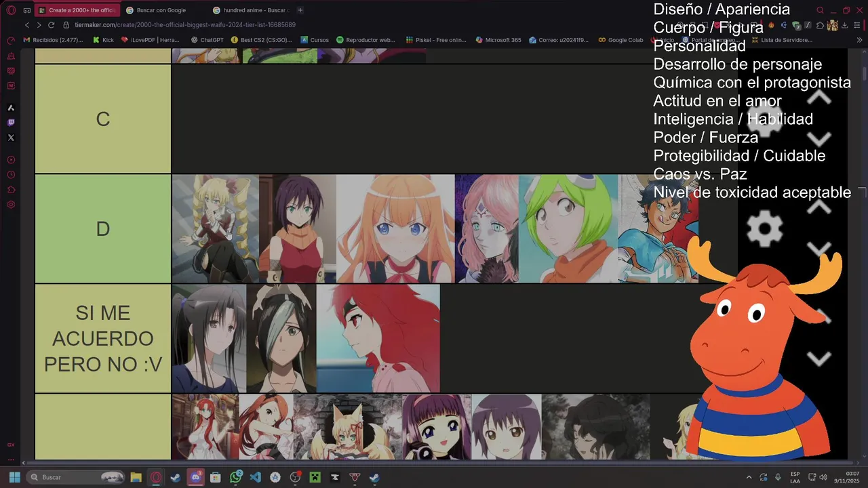Open the Piskel bookmark
Screen dimensions: 868x488
(x=435, y=40)
